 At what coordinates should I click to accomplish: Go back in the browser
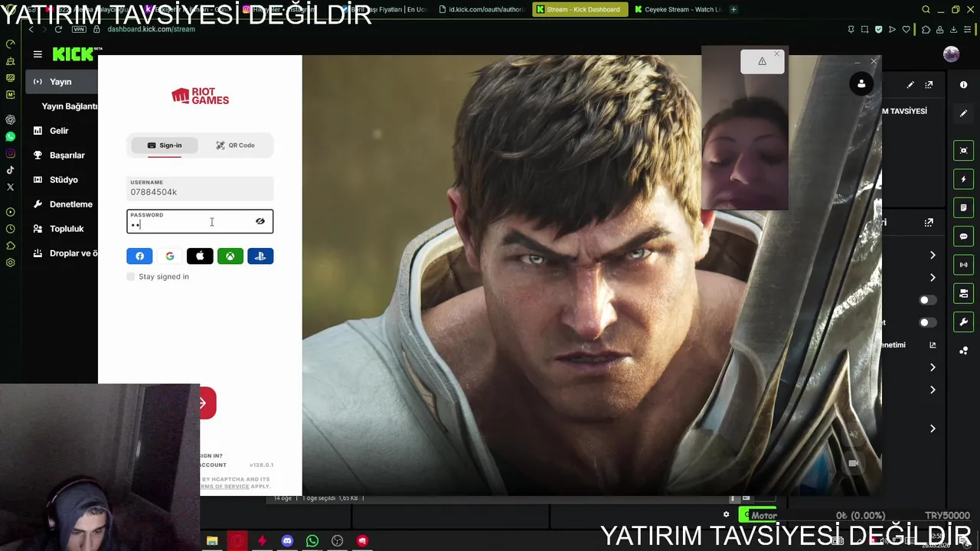click(31, 29)
